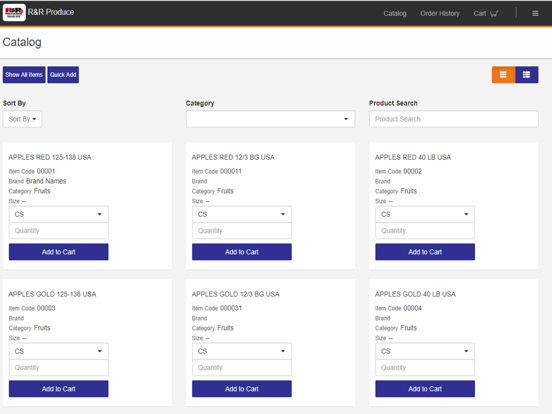The width and height of the screenshot is (552, 414).
Task: Open the Cart with shopping cart icon
Action: 486,13
